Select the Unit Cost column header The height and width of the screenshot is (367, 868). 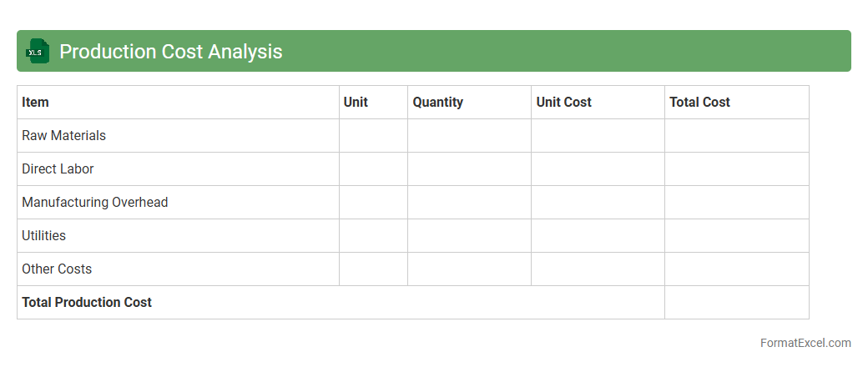point(564,102)
